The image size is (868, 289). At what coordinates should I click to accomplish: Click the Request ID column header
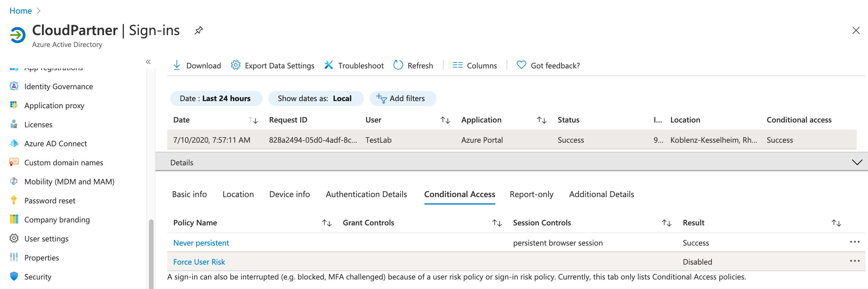[288, 120]
